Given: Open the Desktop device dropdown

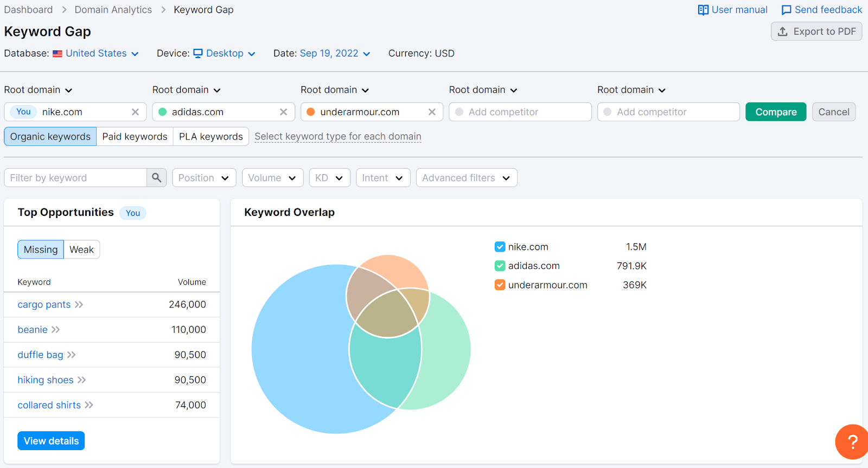Looking at the screenshot, I should pos(224,53).
